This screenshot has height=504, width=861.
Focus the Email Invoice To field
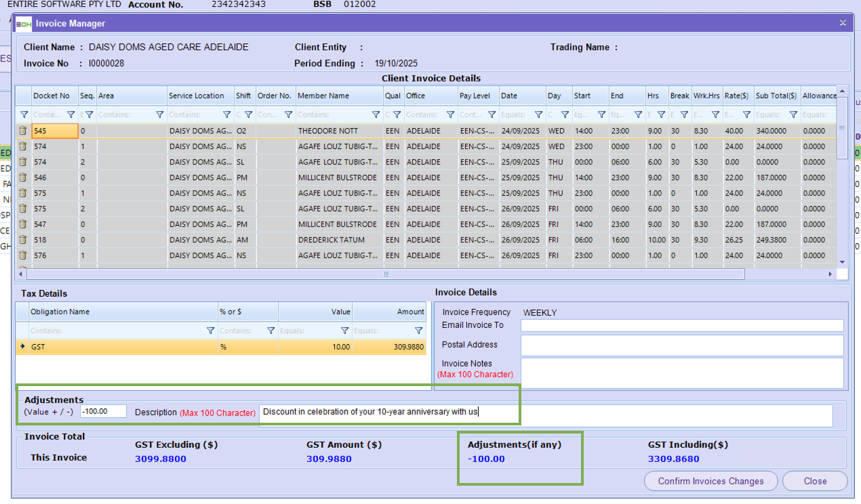[x=681, y=326]
